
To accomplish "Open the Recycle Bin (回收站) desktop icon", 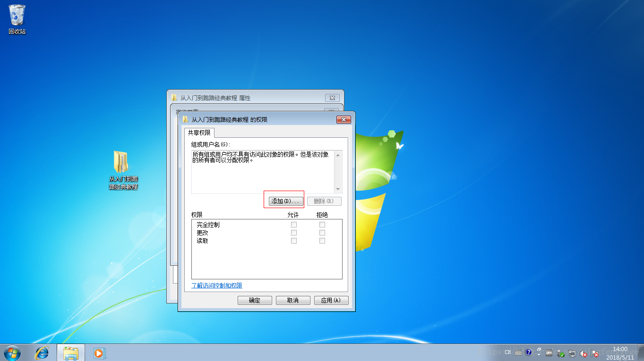I will pos(17,20).
